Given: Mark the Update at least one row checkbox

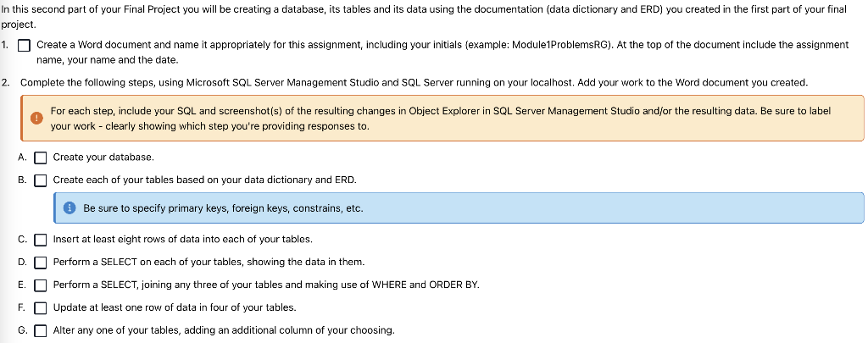Looking at the screenshot, I should coord(41,308).
